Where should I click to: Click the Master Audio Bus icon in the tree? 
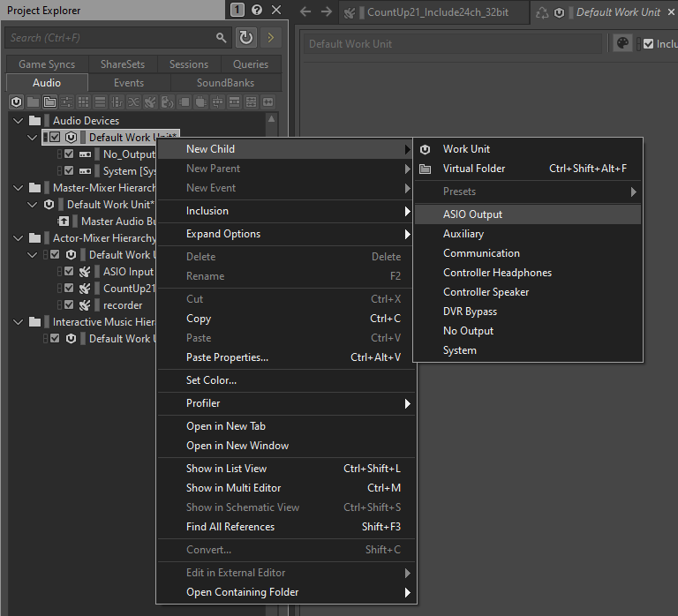coord(64,222)
